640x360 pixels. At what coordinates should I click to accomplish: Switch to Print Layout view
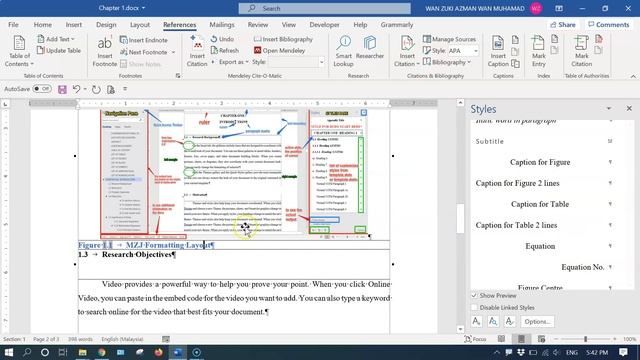click(521, 339)
